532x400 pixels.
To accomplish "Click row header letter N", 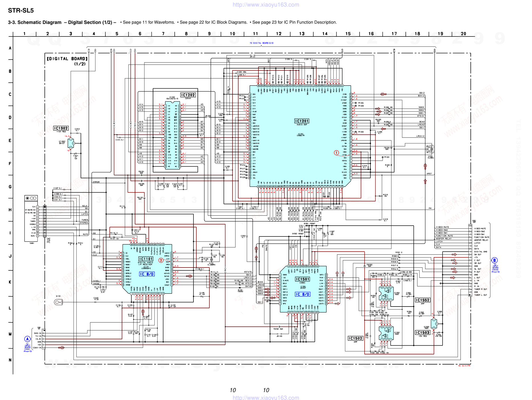I will pyautogui.click(x=10, y=360).
